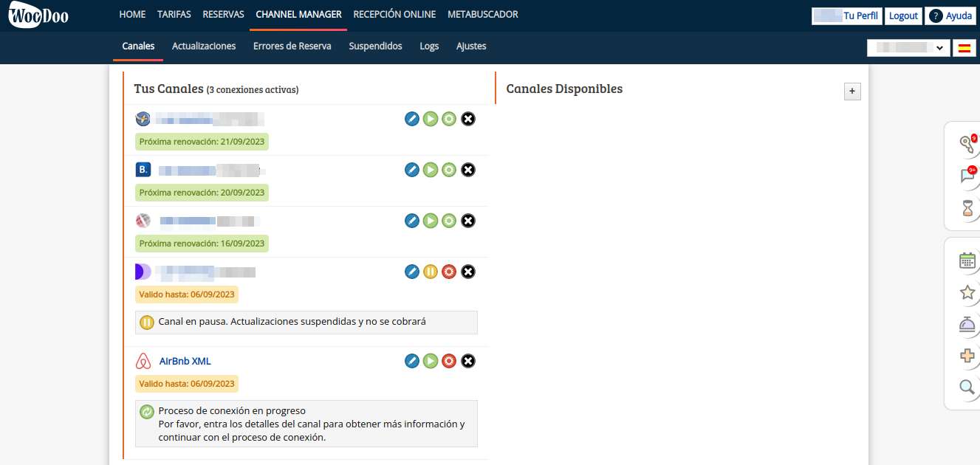Viewport: 980px width, 465px height.
Task: Click the star icon in right sidebar
Action: (x=967, y=292)
